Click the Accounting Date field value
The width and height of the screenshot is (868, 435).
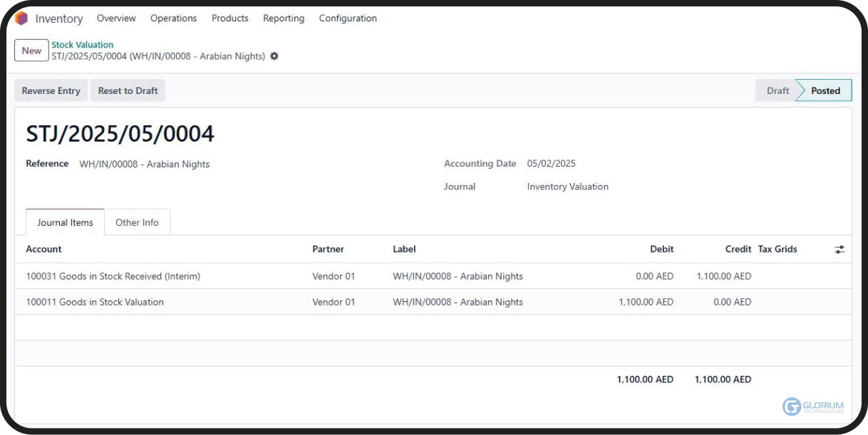coord(551,164)
